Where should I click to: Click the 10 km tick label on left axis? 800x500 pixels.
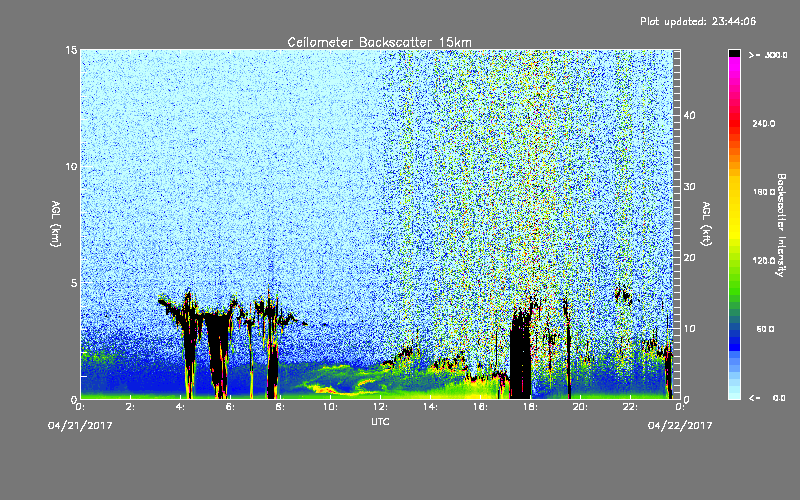(x=71, y=167)
